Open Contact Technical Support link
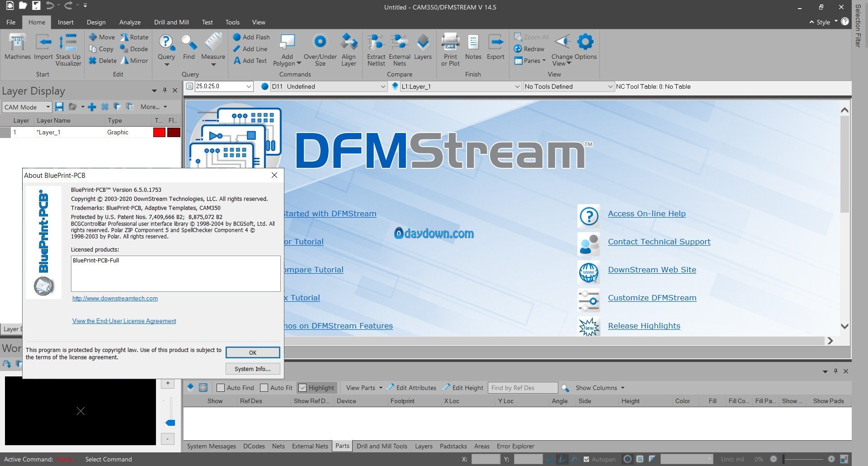The width and height of the screenshot is (868, 466). (x=659, y=242)
